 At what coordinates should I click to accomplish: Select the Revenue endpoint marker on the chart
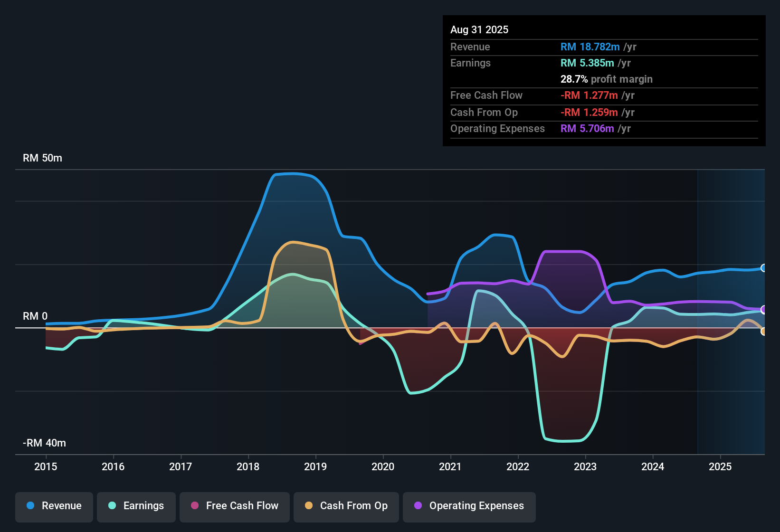(x=764, y=267)
